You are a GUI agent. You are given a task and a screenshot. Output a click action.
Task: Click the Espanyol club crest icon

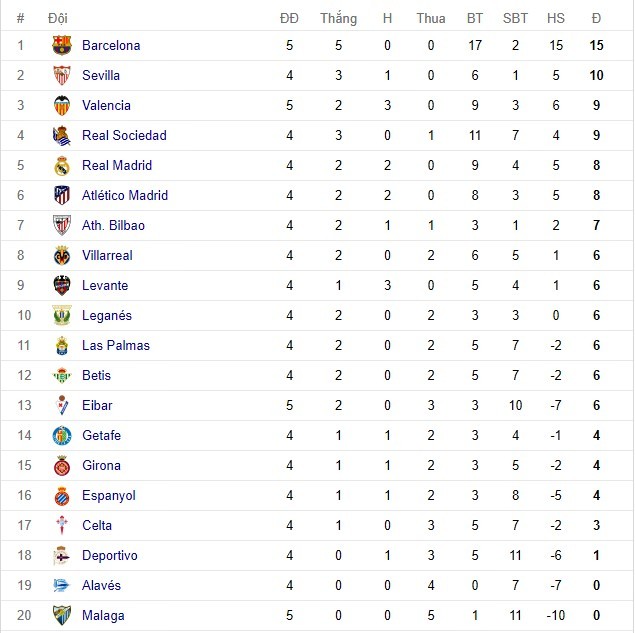click(x=62, y=495)
